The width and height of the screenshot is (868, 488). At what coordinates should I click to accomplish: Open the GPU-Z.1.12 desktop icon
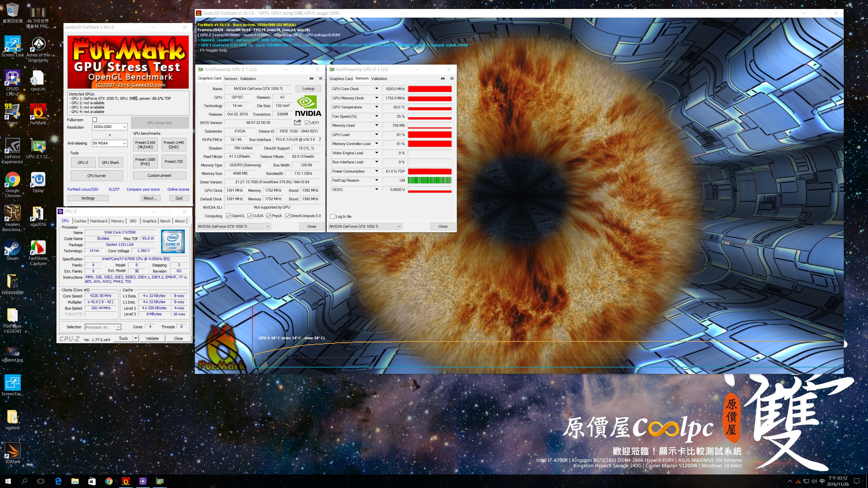[38, 148]
